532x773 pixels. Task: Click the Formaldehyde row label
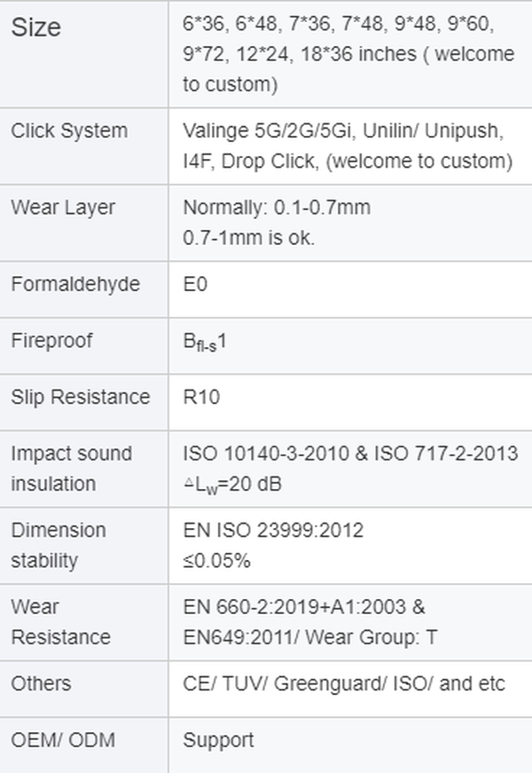75,284
